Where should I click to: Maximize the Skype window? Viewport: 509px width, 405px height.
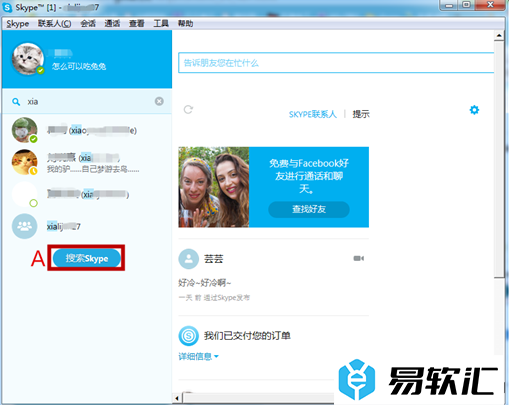(x=467, y=5)
